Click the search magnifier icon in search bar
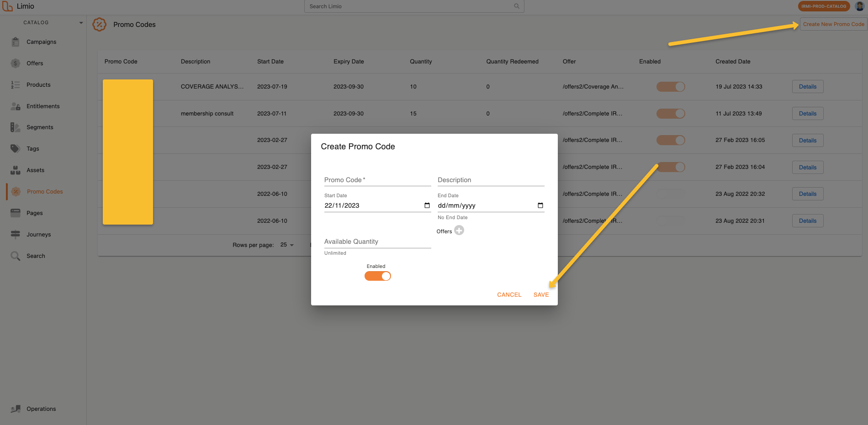Image resolution: width=868 pixels, height=425 pixels. tap(517, 6)
